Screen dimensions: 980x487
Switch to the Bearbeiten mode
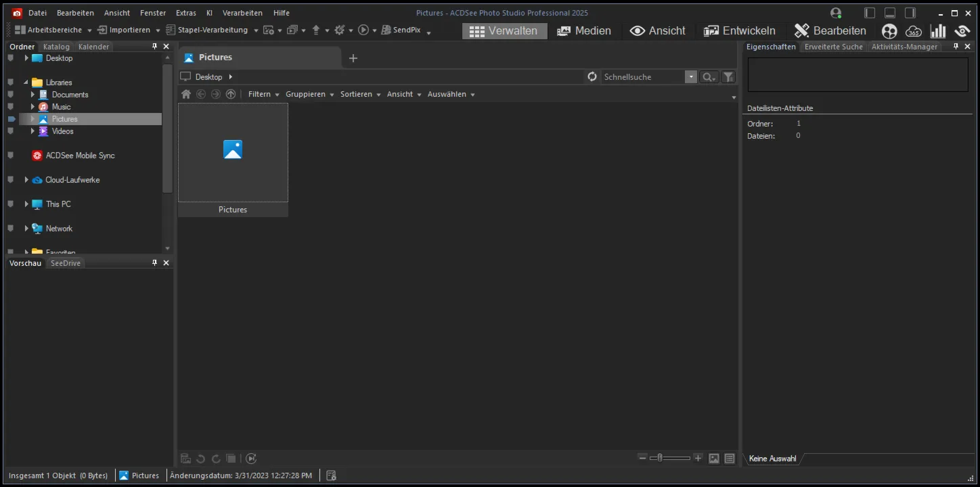830,31
